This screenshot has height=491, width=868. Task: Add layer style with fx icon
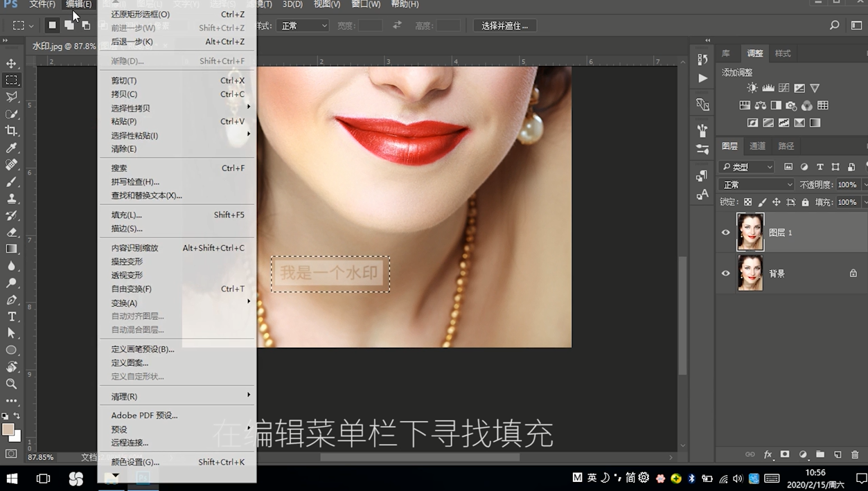[x=768, y=454]
